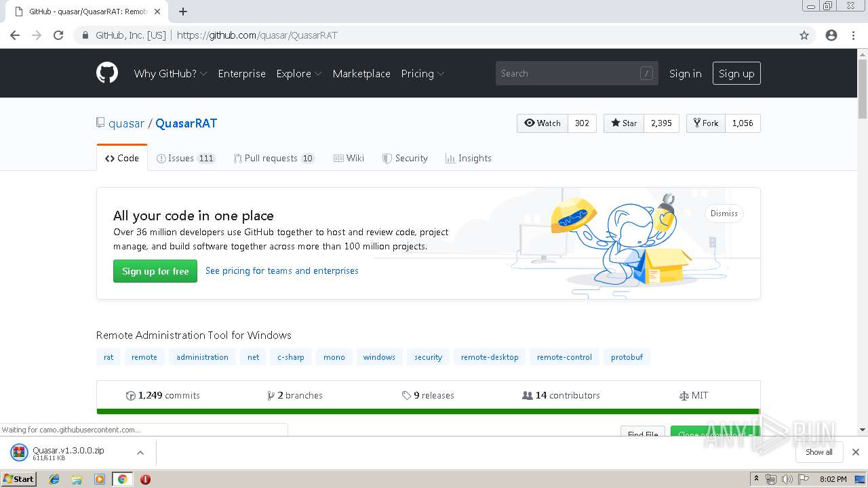The height and width of the screenshot is (488, 868).
Task: Open Internet Explorer from taskbar
Action: pyautogui.click(x=54, y=479)
